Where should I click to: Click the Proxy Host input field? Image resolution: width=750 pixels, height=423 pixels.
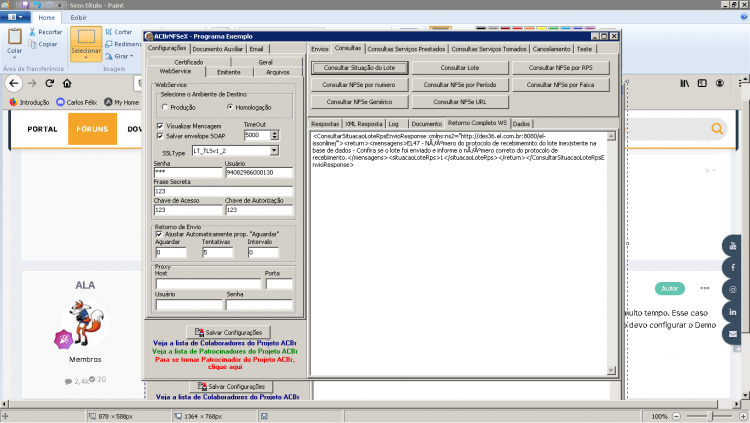click(209, 284)
